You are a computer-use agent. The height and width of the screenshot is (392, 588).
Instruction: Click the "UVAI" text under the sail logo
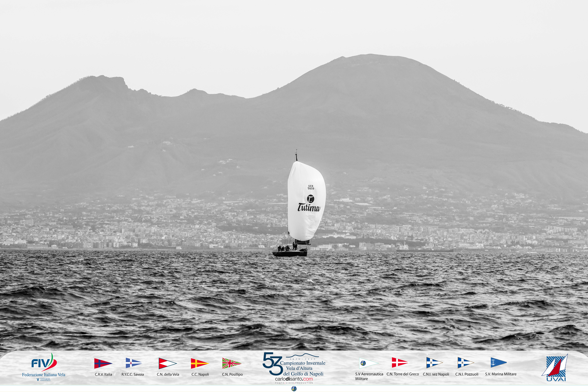[556, 379]
